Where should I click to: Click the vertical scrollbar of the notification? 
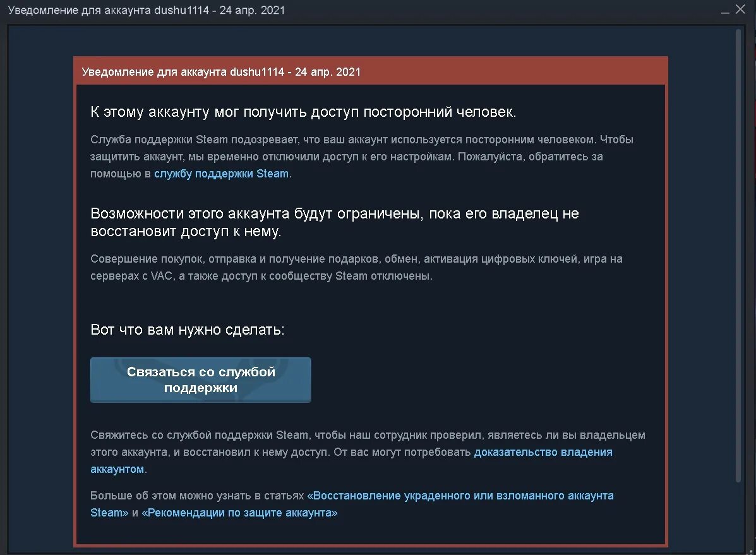click(738, 256)
